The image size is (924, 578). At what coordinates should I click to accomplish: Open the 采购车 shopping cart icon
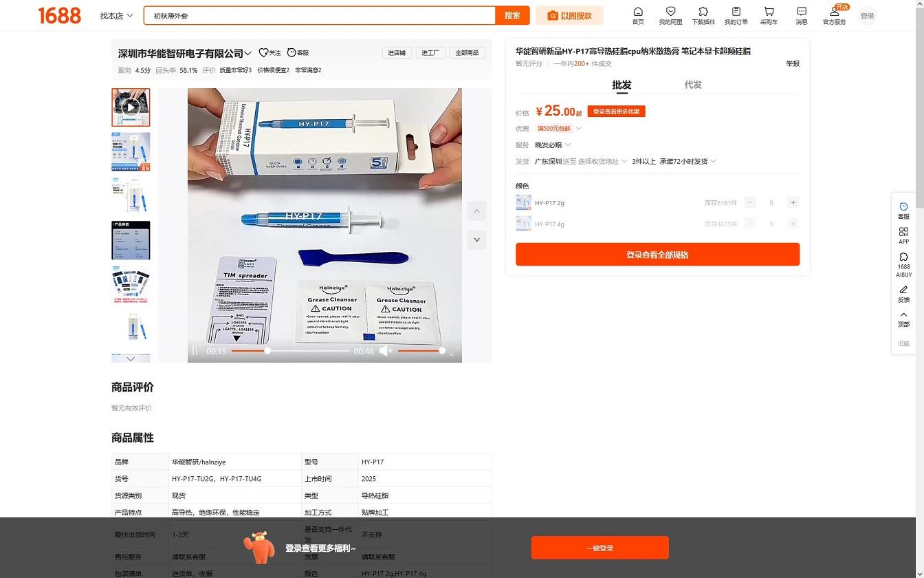click(769, 12)
